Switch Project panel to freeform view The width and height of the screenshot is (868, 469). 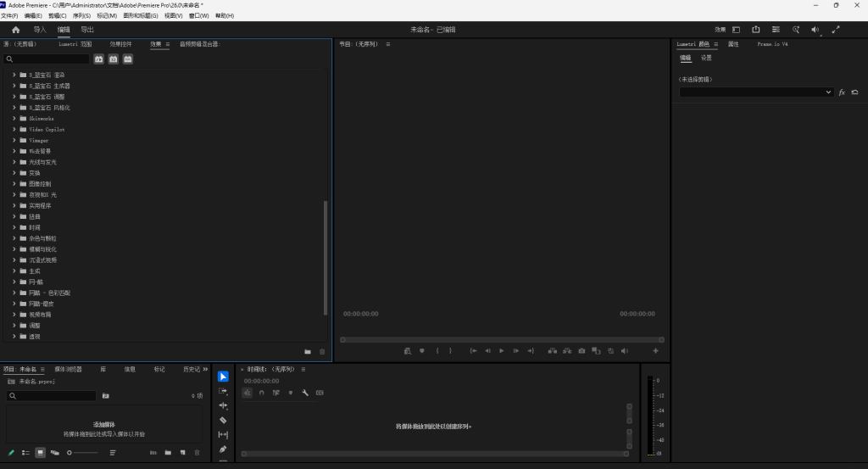[x=55, y=452]
